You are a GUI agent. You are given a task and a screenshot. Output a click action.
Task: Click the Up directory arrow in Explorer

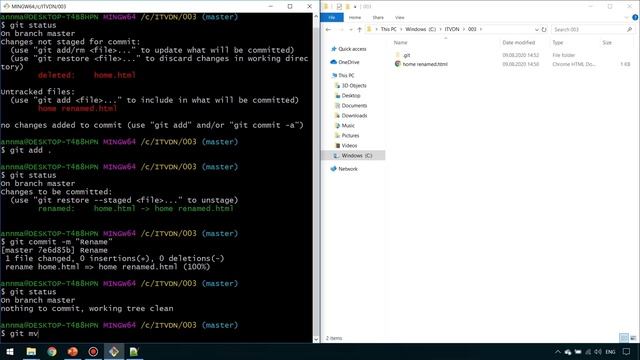point(359,29)
